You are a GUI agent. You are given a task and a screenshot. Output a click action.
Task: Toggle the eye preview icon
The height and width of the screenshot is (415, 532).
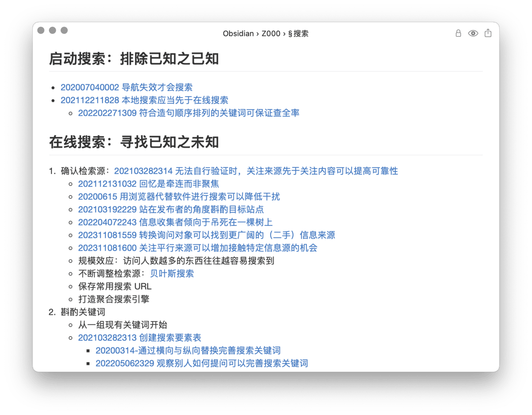coord(473,33)
